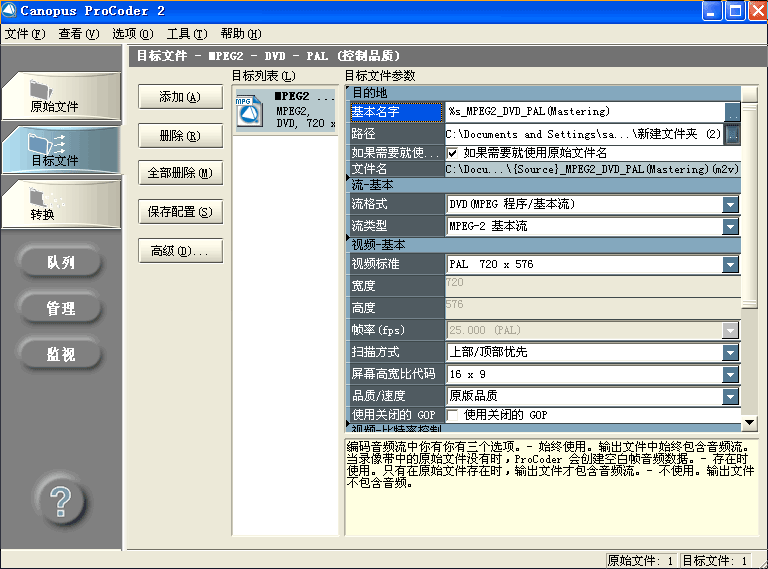
Task: Click the browse button next to 路径 path
Action: pos(732,134)
